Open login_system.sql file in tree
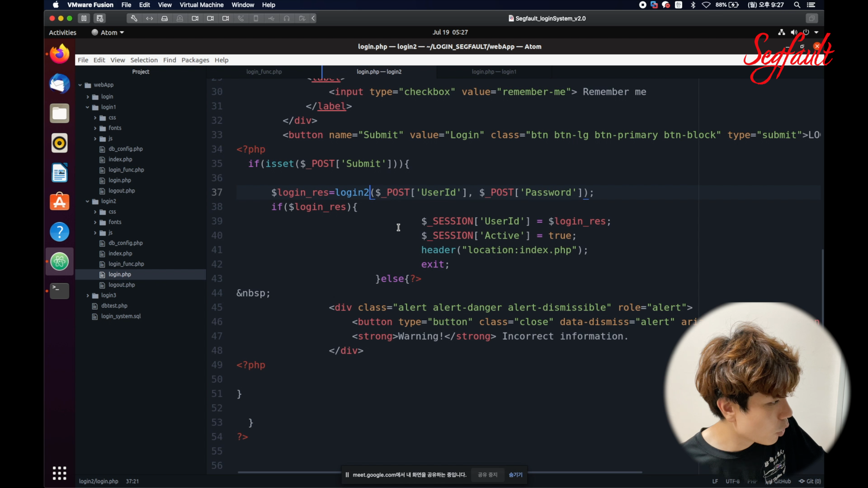The image size is (868, 488). 121,316
